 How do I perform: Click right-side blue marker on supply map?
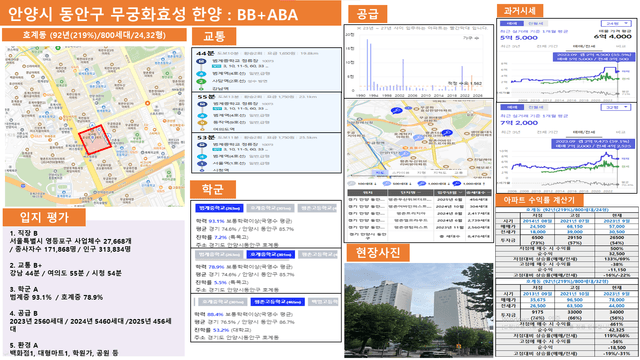pyautogui.click(x=447, y=133)
